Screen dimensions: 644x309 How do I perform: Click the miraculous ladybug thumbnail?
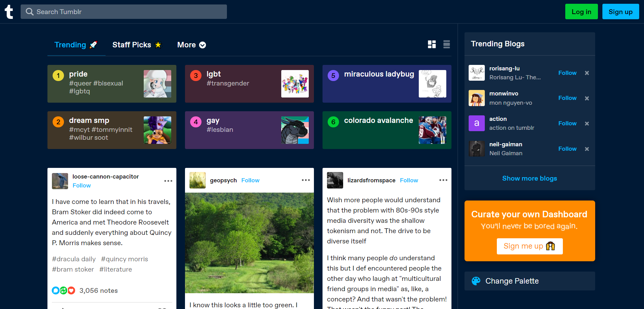pos(433,84)
